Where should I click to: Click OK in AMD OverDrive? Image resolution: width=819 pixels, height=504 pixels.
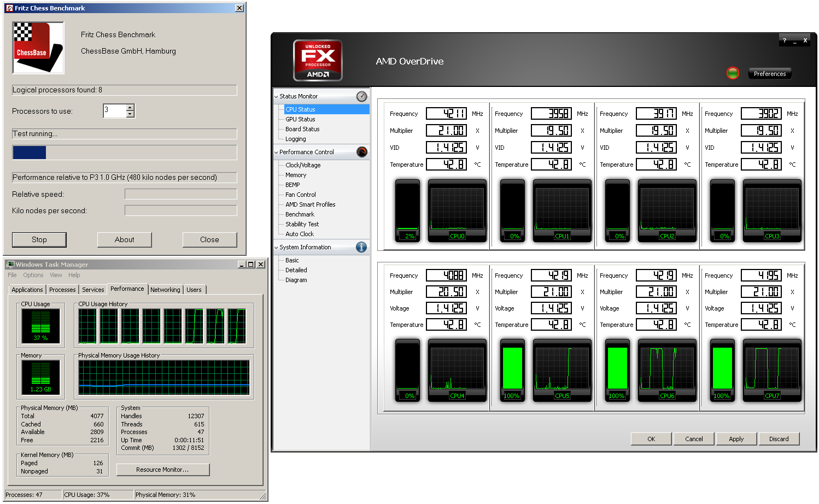point(651,439)
